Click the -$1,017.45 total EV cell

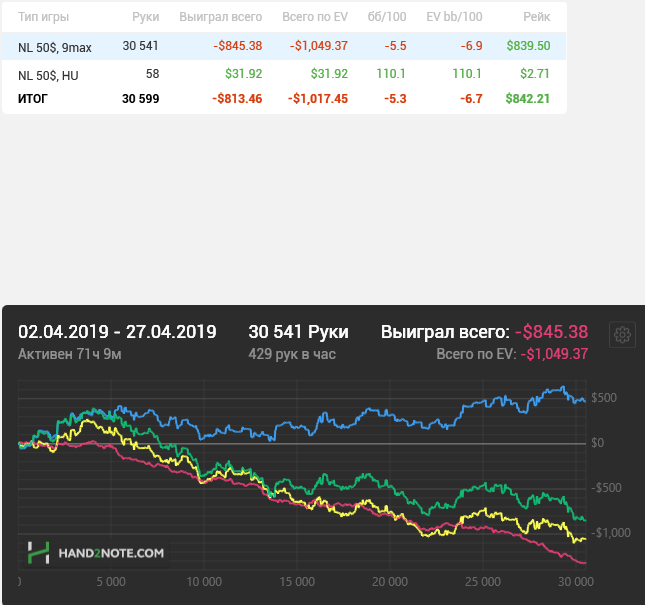318,99
